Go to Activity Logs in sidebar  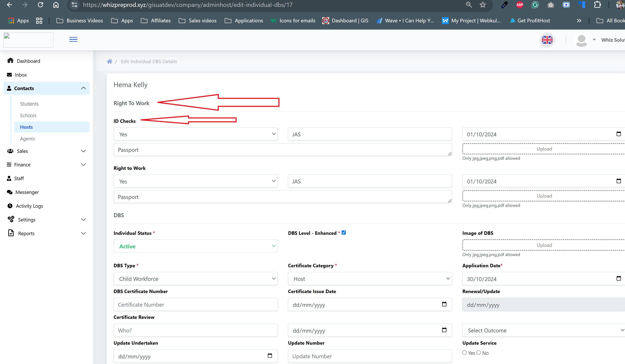point(29,206)
